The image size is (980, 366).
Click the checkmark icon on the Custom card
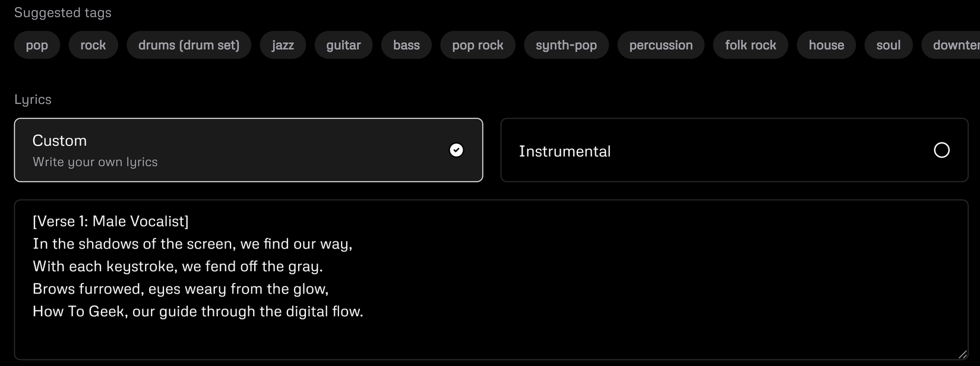(x=456, y=150)
